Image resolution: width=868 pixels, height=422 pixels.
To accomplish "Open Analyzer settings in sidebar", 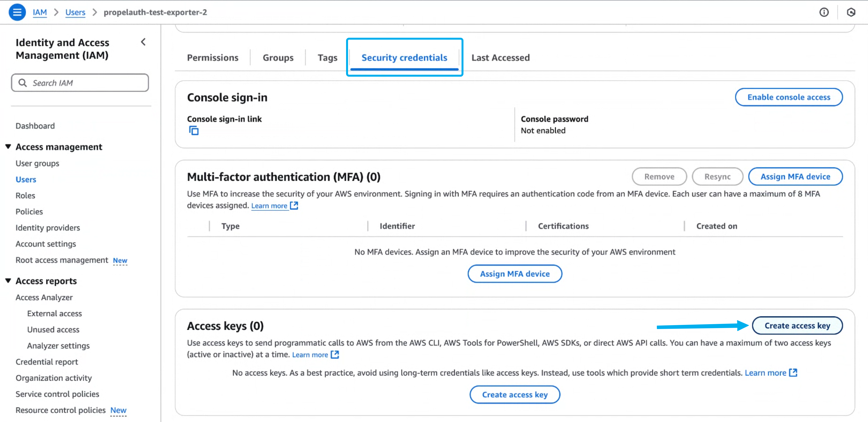I will pos(58,346).
